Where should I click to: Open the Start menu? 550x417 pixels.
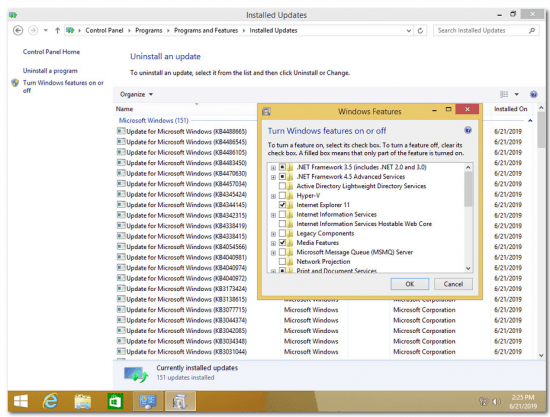tap(21, 401)
